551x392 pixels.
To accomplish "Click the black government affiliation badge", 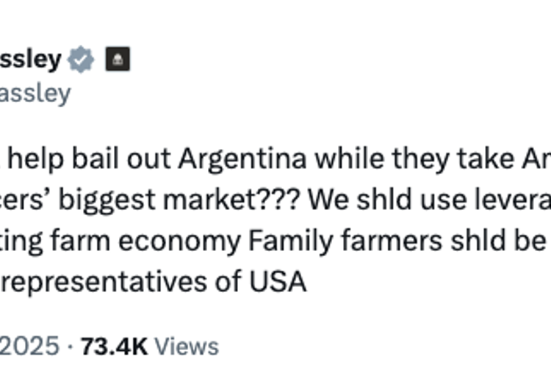I will pos(118,60).
